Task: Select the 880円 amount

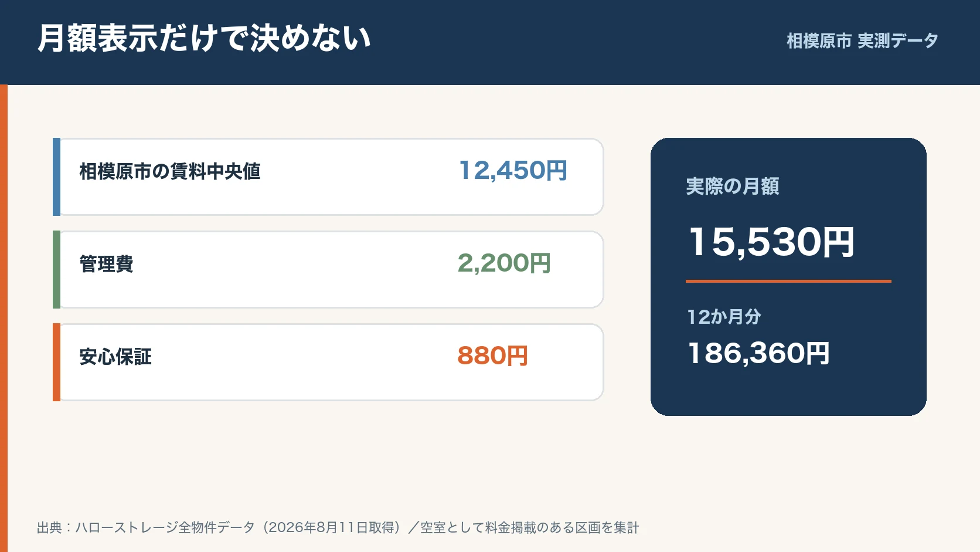Action: 492,356
